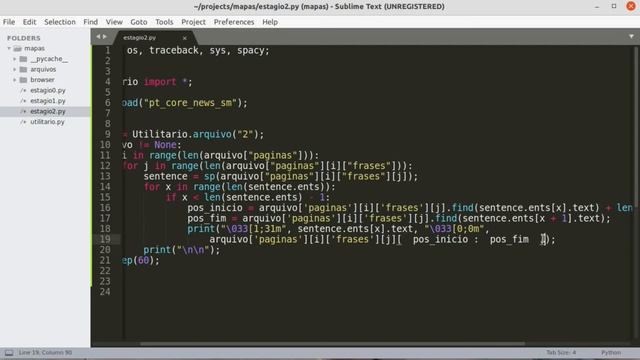
Task: Open the Edit menu
Action: tap(29, 22)
